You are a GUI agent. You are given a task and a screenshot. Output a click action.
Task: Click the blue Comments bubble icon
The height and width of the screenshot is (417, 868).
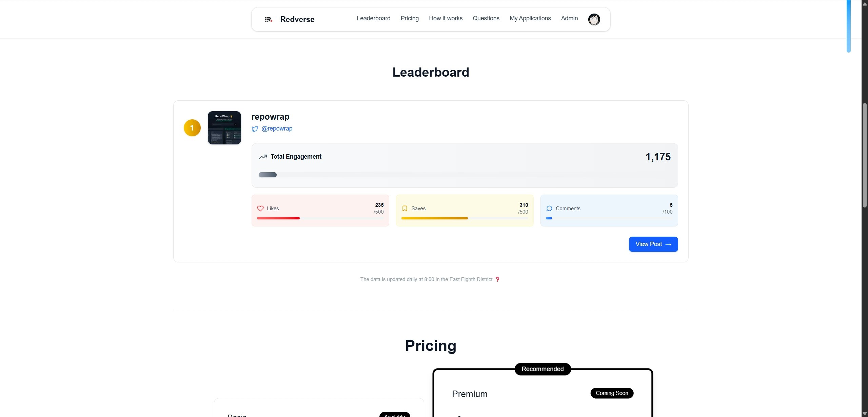pos(549,209)
